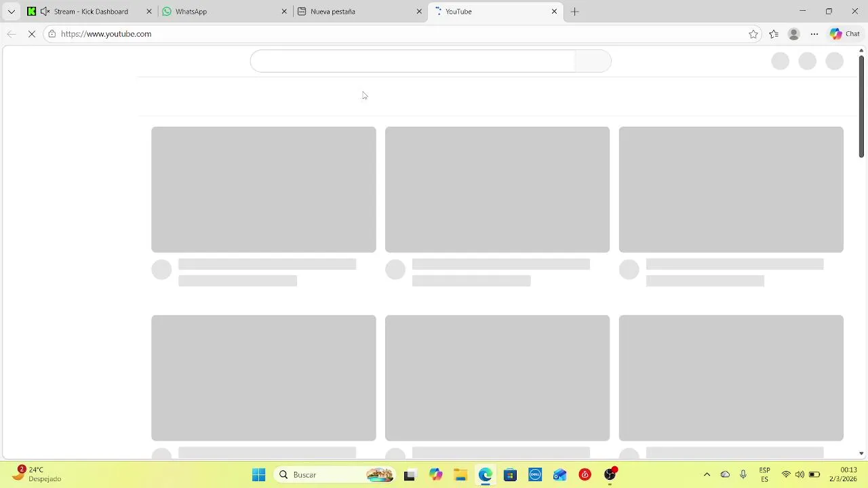
Task: Focus the address bar showing youtube.com
Action: [x=403, y=34]
